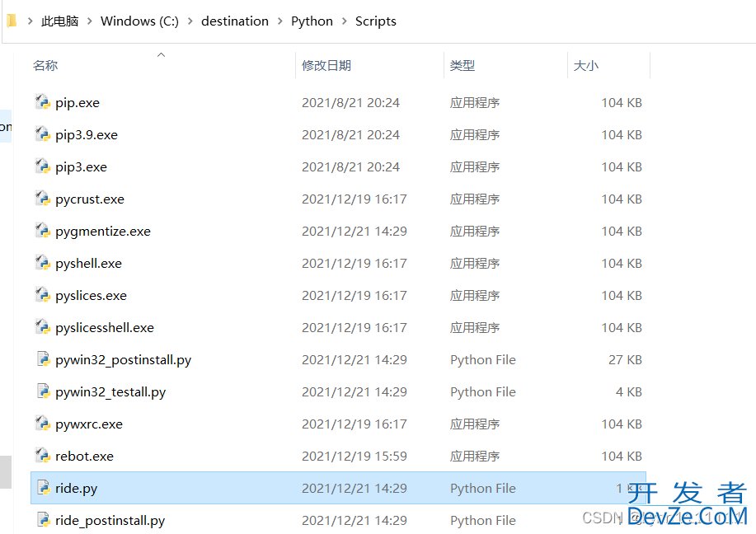This screenshot has height=534, width=756.
Task: Go to 此电脑 in the address bar
Action: pos(60,21)
